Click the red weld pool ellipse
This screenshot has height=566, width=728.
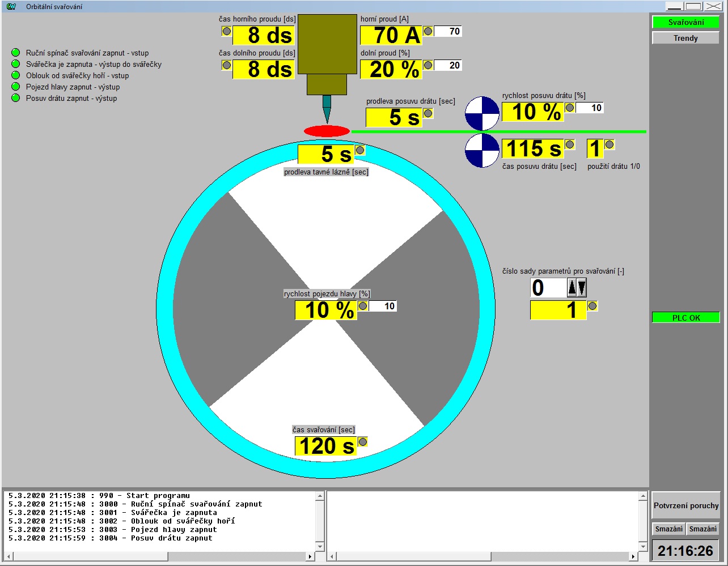[x=327, y=131]
